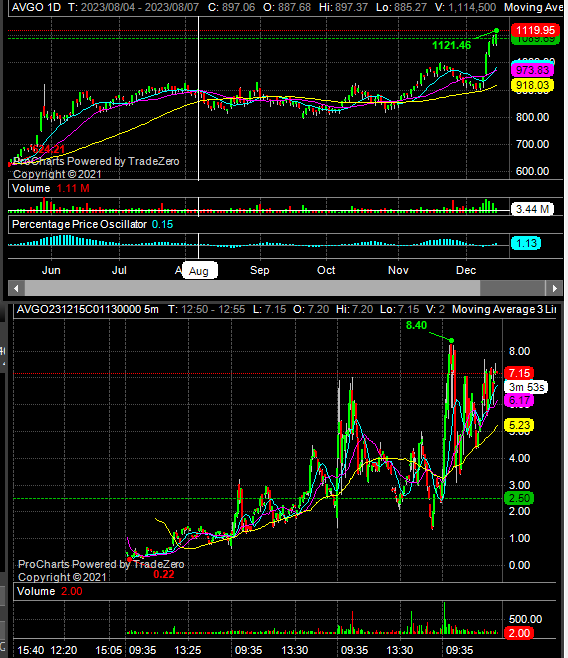Image resolution: width=568 pixels, height=658 pixels.
Task: Click the Oct label on time axis
Action: coord(326,270)
